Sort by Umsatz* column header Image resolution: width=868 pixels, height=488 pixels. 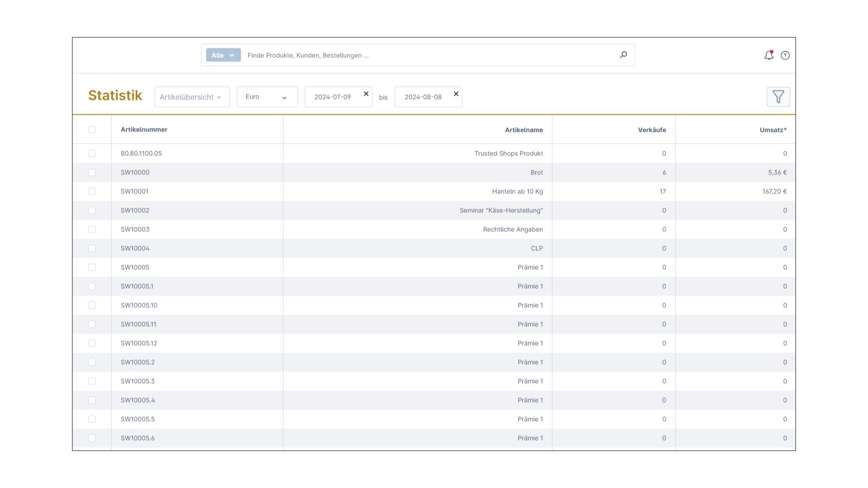tap(773, 130)
